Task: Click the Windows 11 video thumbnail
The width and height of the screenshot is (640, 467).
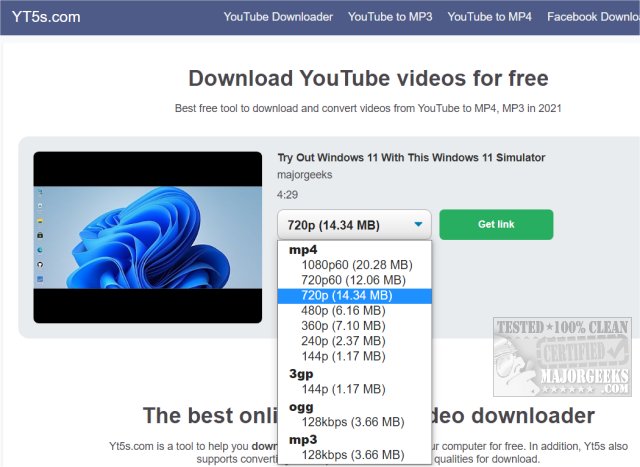Action: coord(148,238)
